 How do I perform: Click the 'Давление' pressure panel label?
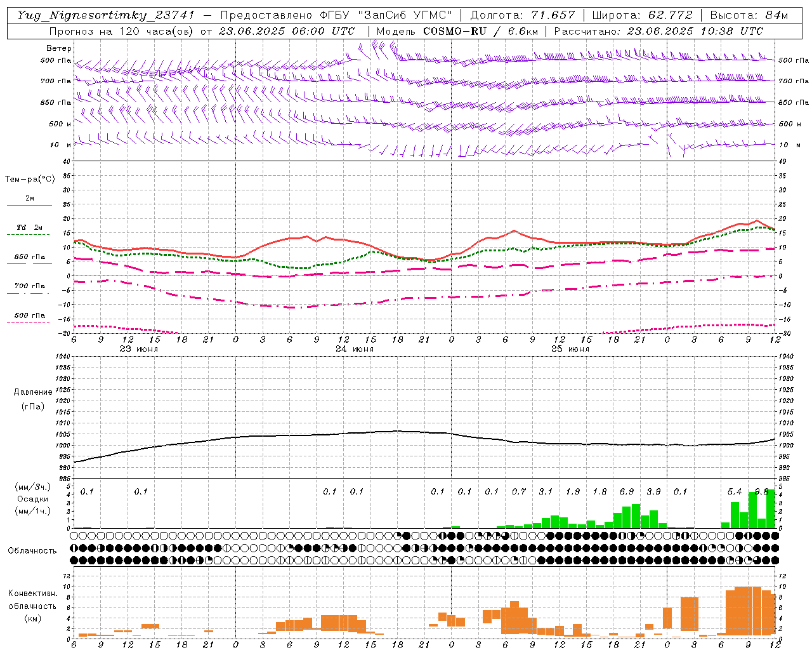coord(32,392)
